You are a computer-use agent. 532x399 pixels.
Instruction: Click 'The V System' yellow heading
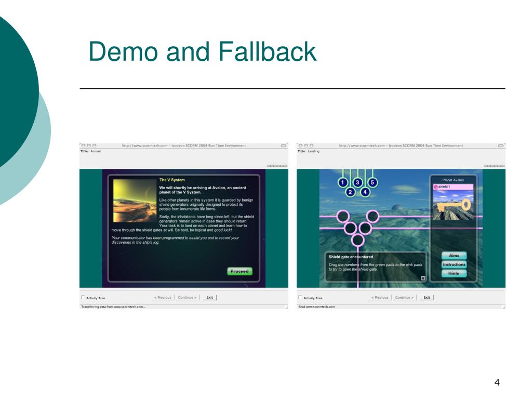(172, 180)
